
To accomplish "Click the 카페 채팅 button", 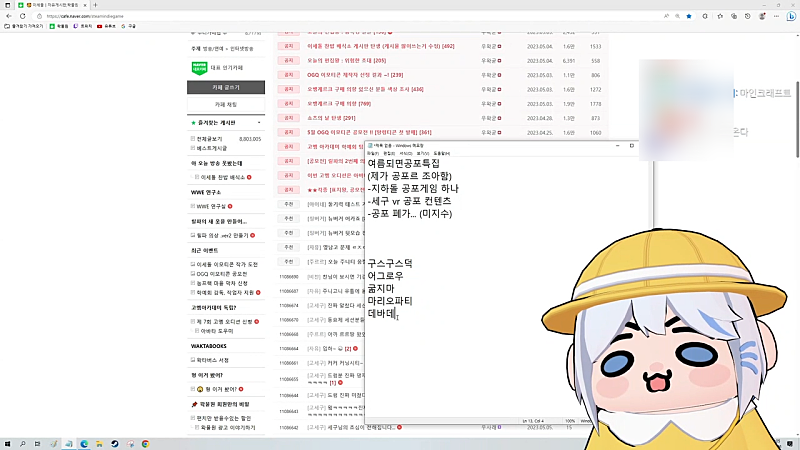I will [x=226, y=104].
